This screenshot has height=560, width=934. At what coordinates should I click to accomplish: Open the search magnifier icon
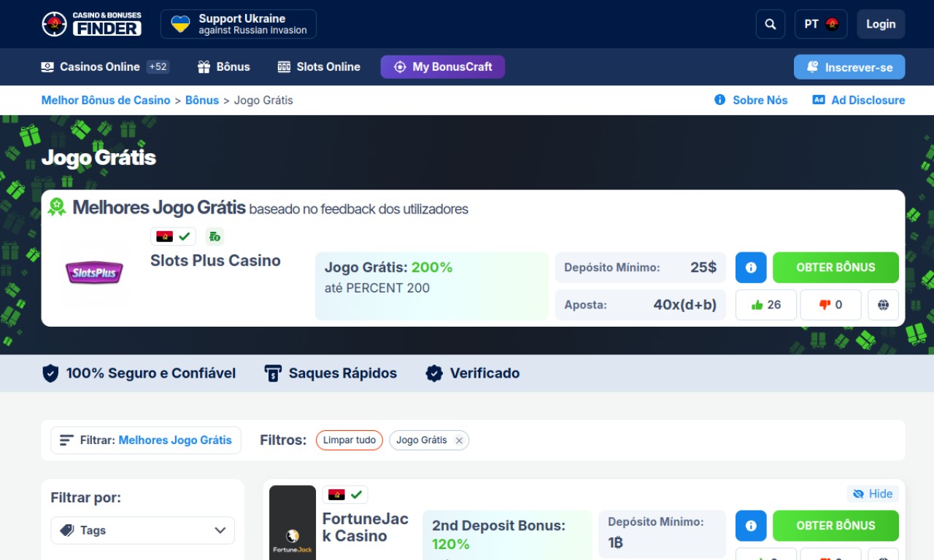click(771, 24)
